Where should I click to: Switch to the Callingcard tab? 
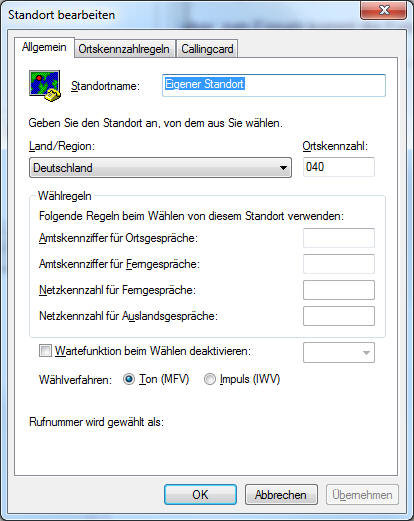207,49
